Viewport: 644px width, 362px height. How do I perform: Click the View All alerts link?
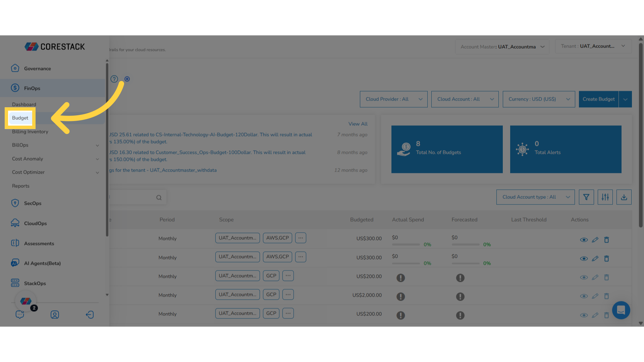(358, 124)
